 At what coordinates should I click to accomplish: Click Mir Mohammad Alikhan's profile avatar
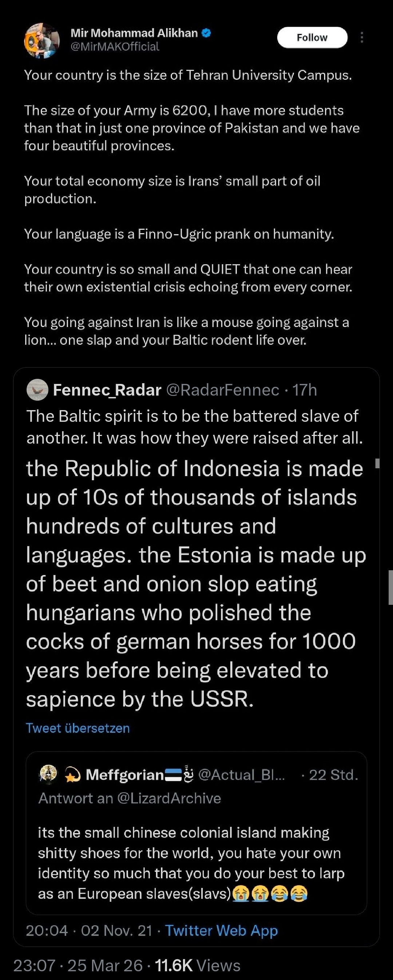42,41
